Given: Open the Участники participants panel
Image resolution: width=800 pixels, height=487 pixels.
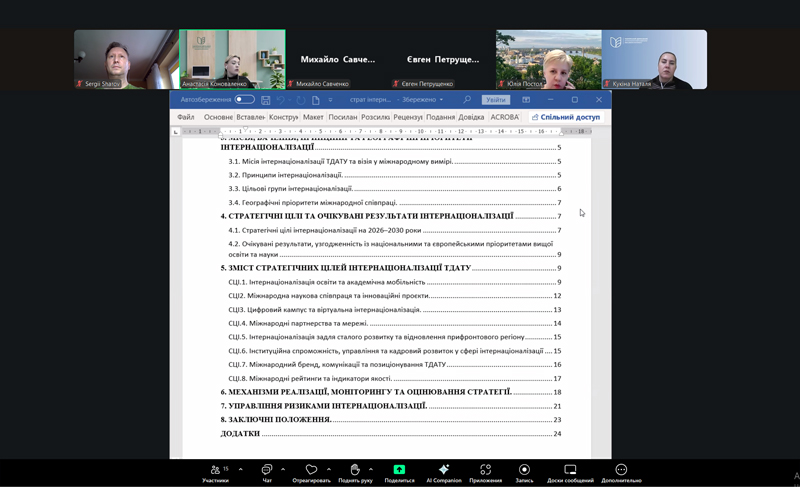Looking at the screenshot, I should [215, 473].
